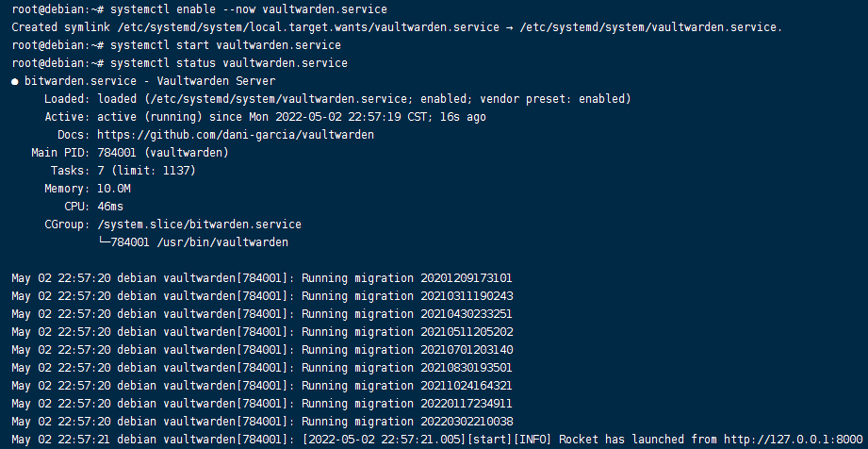Click the 'Memory: 10.0M' value
The height and width of the screenshot is (449, 868).
[x=114, y=189]
